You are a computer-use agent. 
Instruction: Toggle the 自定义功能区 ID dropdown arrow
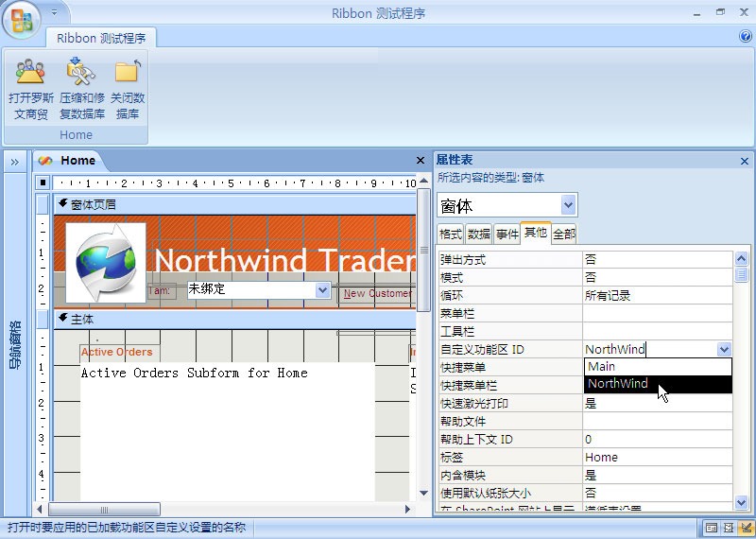tap(724, 349)
